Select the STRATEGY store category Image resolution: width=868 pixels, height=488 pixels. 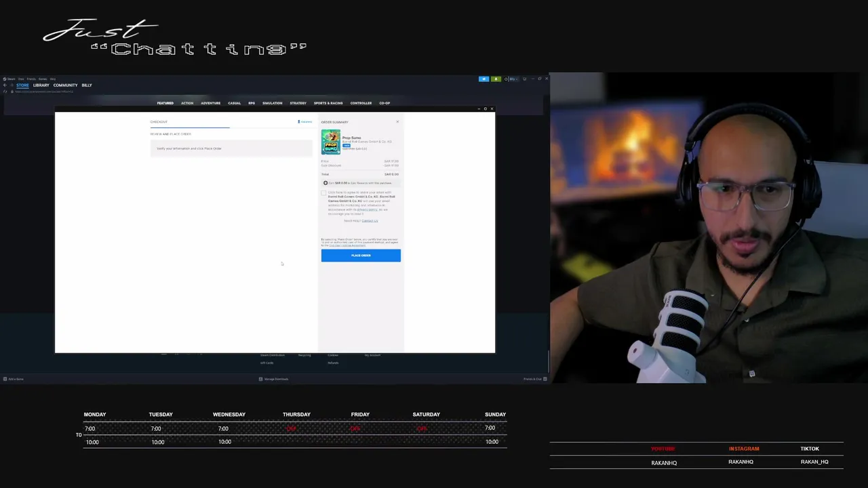point(298,103)
